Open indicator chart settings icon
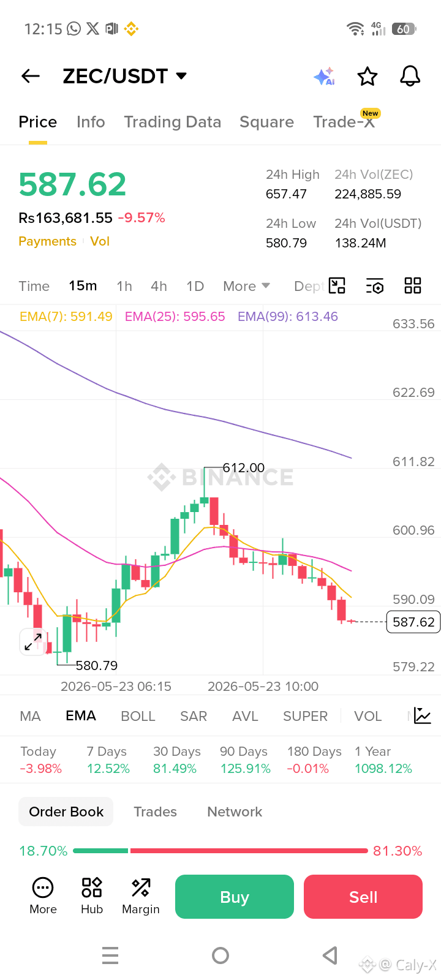441x980 pixels. (x=423, y=715)
